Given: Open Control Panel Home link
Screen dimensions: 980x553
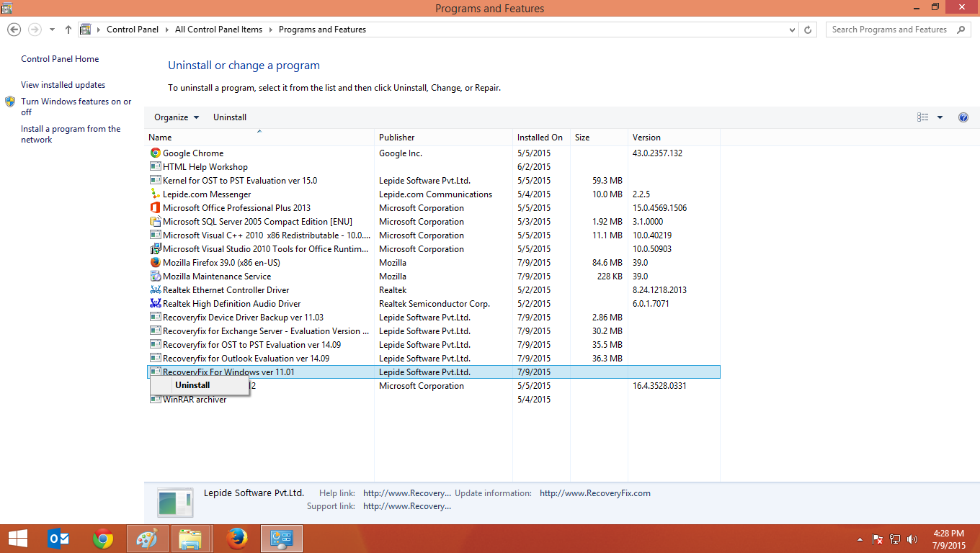Looking at the screenshot, I should [60, 59].
